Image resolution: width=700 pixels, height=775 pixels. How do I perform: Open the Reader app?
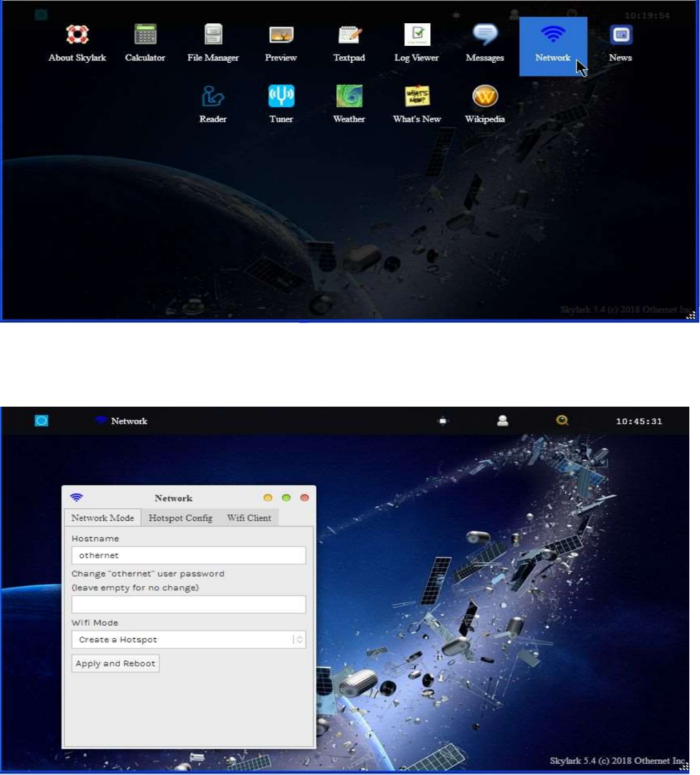[x=213, y=104]
